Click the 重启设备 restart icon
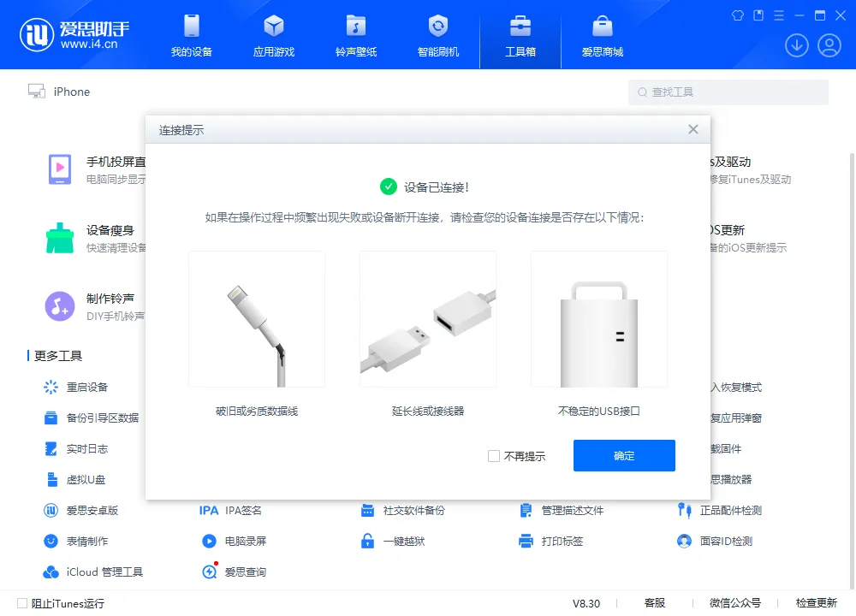 (x=51, y=388)
